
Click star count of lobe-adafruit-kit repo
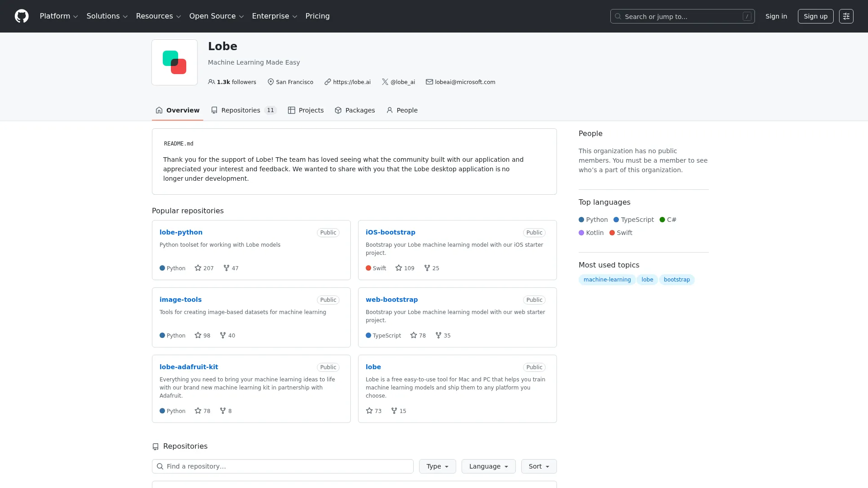pos(203,411)
